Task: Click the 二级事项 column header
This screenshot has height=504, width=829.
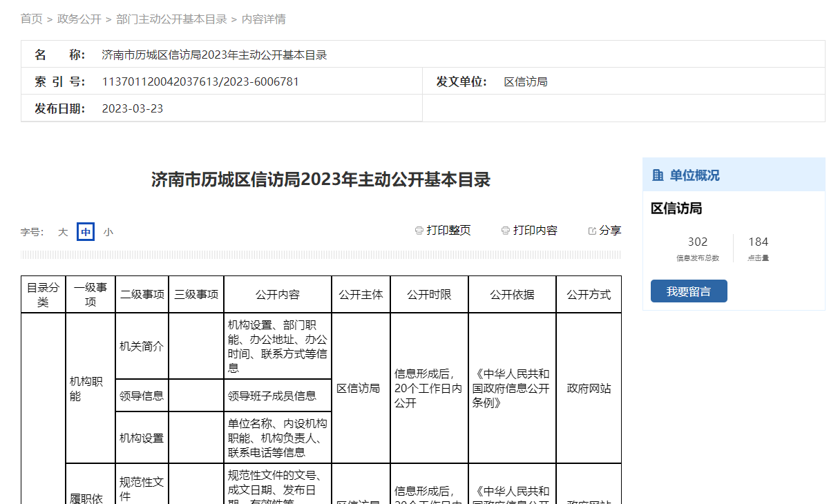Action: pyautogui.click(x=142, y=295)
